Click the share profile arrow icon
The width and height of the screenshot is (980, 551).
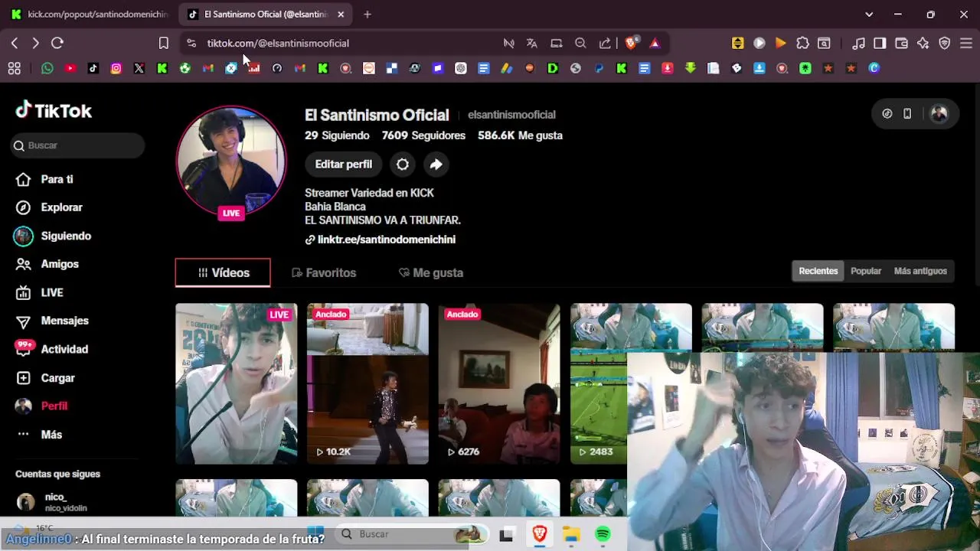pyautogui.click(x=436, y=164)
